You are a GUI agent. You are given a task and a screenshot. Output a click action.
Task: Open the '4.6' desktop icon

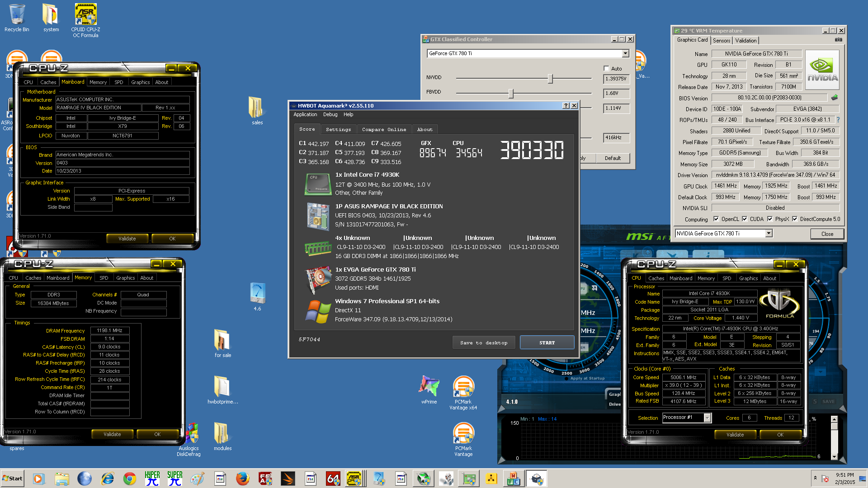pos(257,297)
